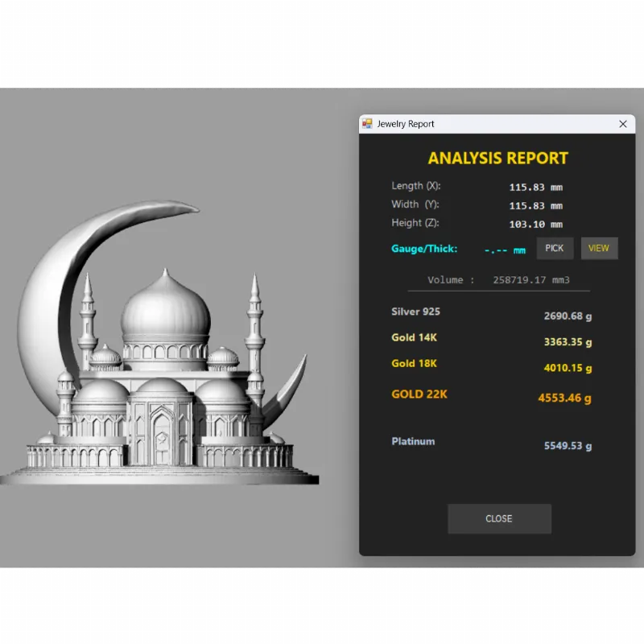
Task: Close the Jewelry Report dialog with X
Action: [622, 124]
